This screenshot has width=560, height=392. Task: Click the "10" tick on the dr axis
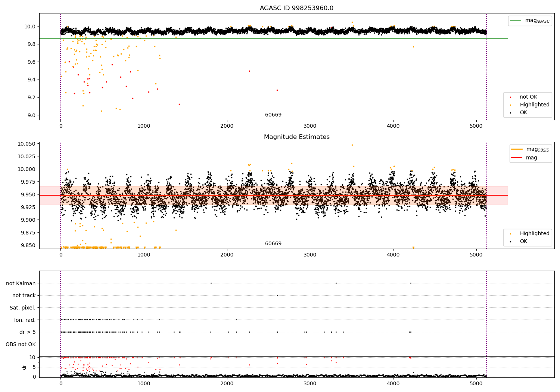pyautogui.click(x=33, y=357)
